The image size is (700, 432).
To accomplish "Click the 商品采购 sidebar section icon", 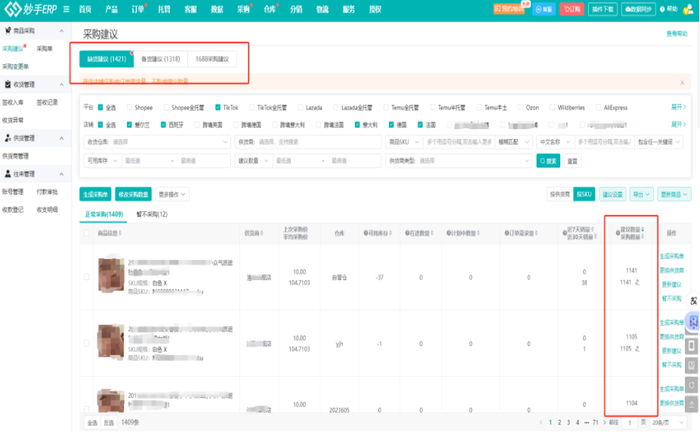I will 6,33.
